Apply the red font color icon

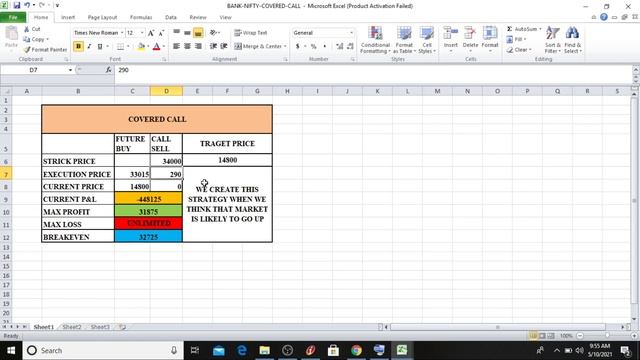(156, 47)
